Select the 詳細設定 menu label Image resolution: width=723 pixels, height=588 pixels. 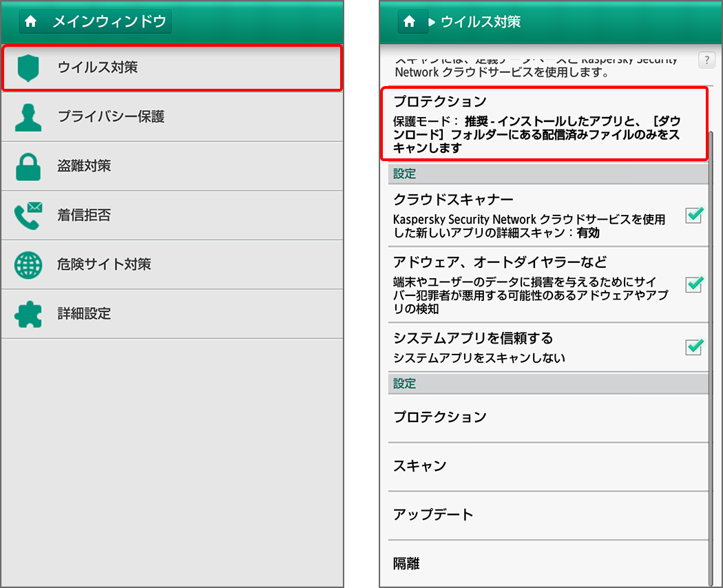pos(84,314)
